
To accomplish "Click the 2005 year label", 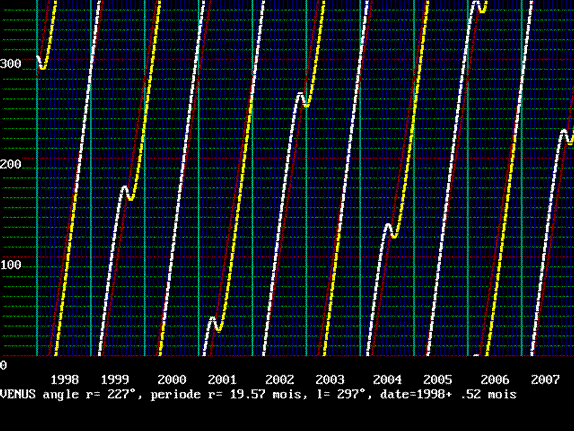I will 438,380.
